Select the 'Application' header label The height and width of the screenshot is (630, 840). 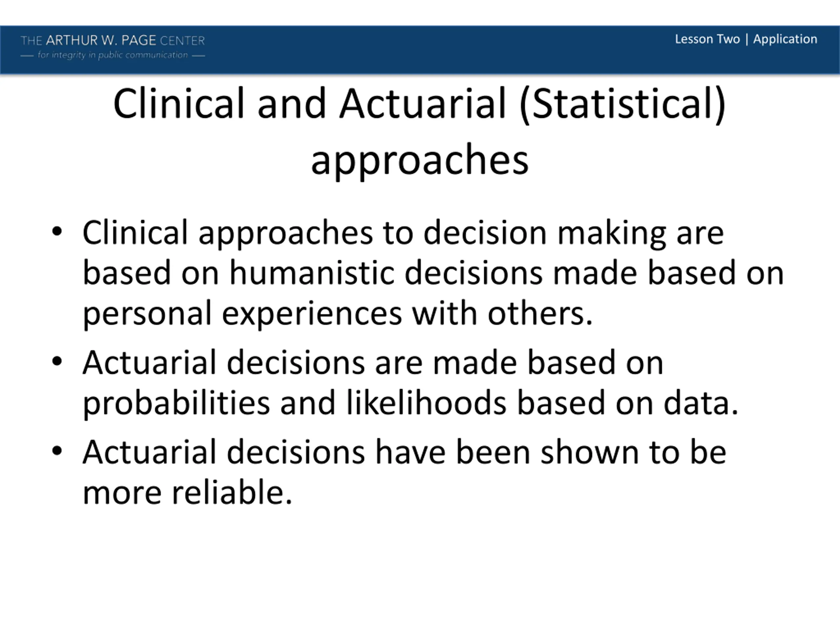pyautogui.click(x=785, y=39)
